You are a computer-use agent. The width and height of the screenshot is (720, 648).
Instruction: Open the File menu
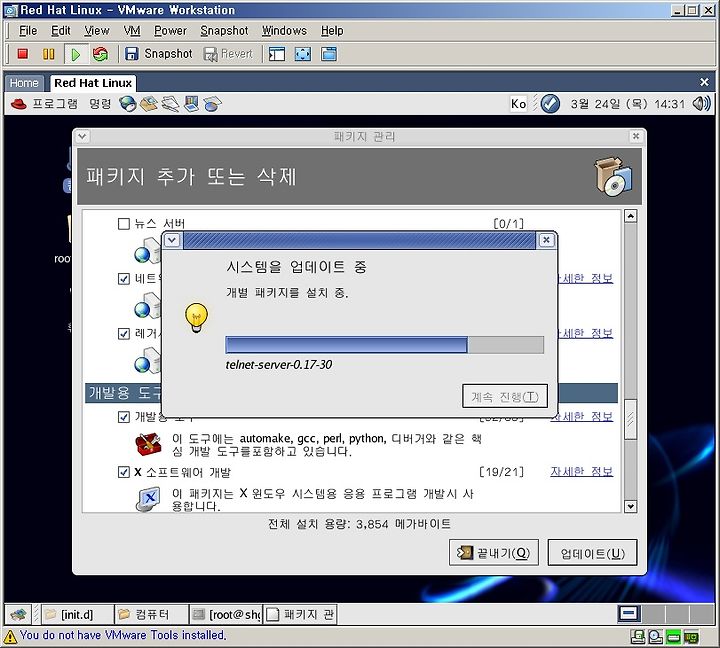tap(28, 31)
